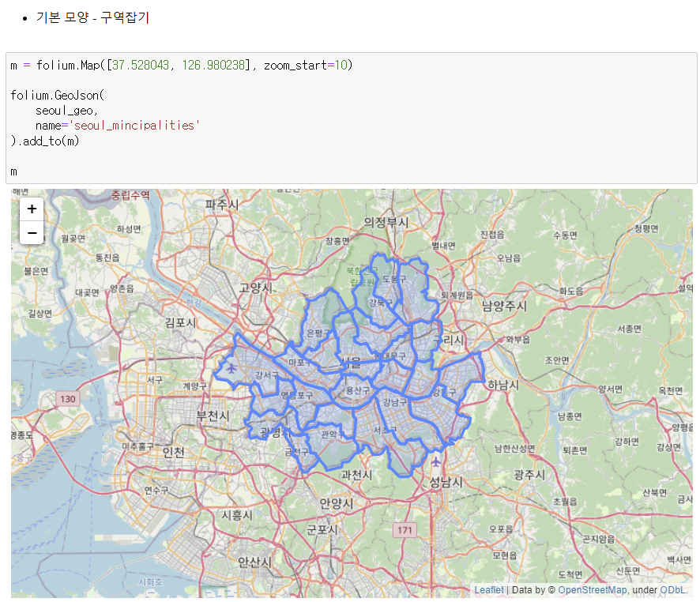Viewport: 700px width, 602px height.
Task: Click the ).add_to(m) code line
Action: (45, 141)
